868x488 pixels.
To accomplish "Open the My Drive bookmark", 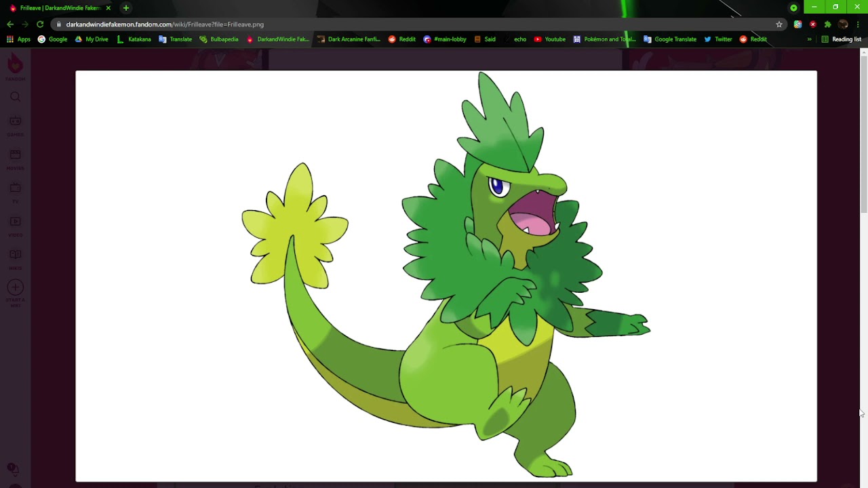I will point(91,39).
